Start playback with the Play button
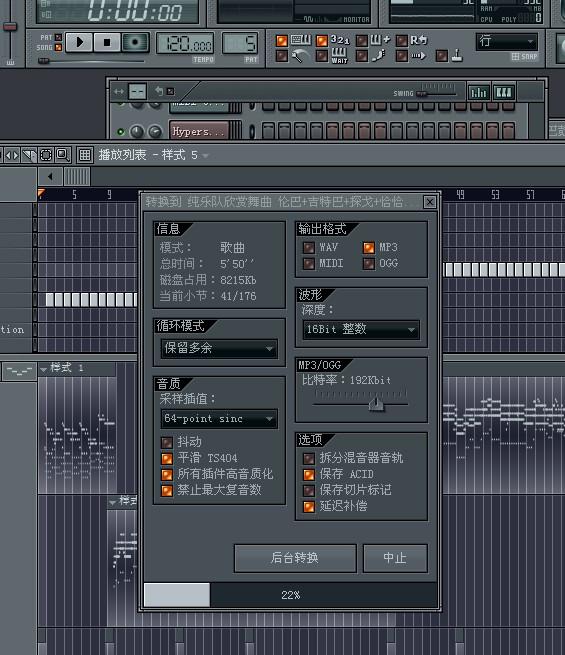 (79, 42)
